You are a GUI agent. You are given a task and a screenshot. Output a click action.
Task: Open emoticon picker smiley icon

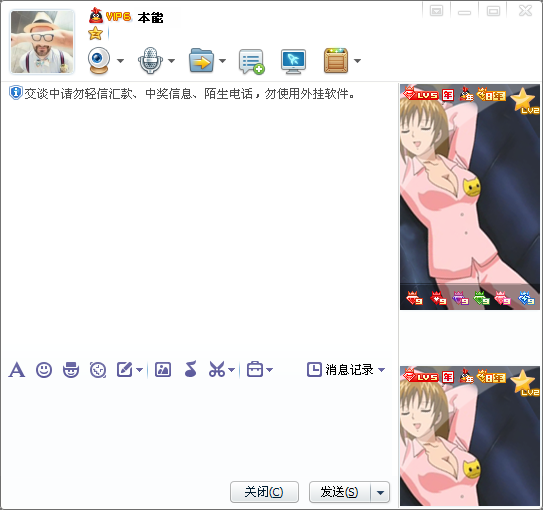(x=44, y=370)
